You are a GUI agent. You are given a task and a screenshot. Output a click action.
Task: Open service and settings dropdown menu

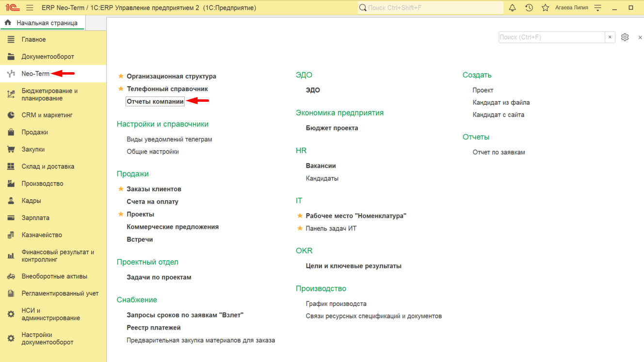coord(598,8)
